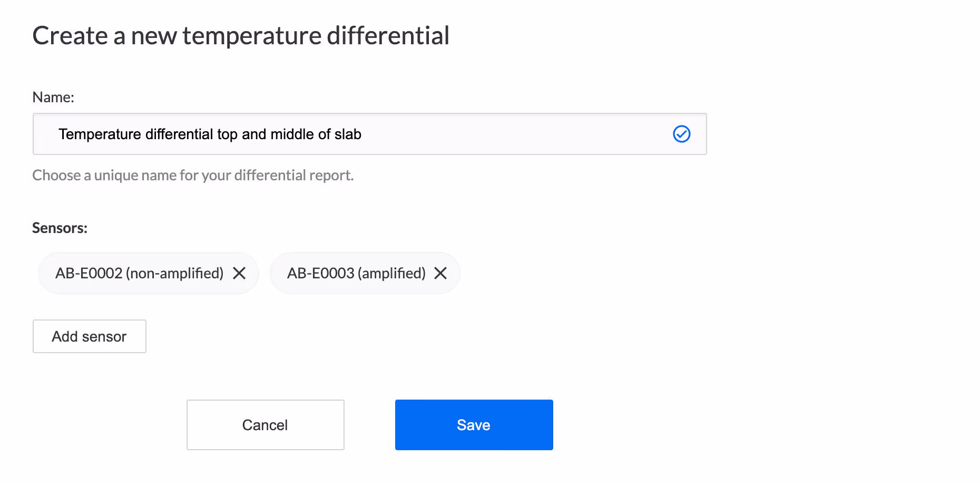980x485 pixels.
Task: Click "differential report" in the helper text
Action: 293,175
